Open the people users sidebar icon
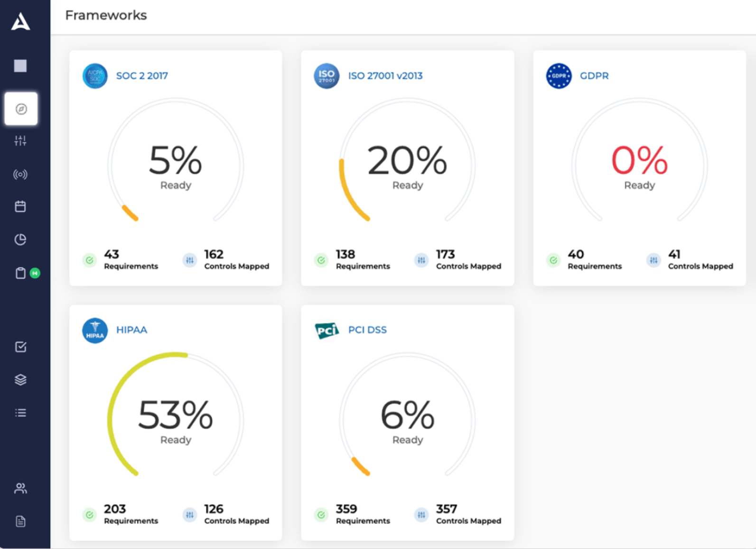Viewport: 756px width, 549px height. pos(20,488)
